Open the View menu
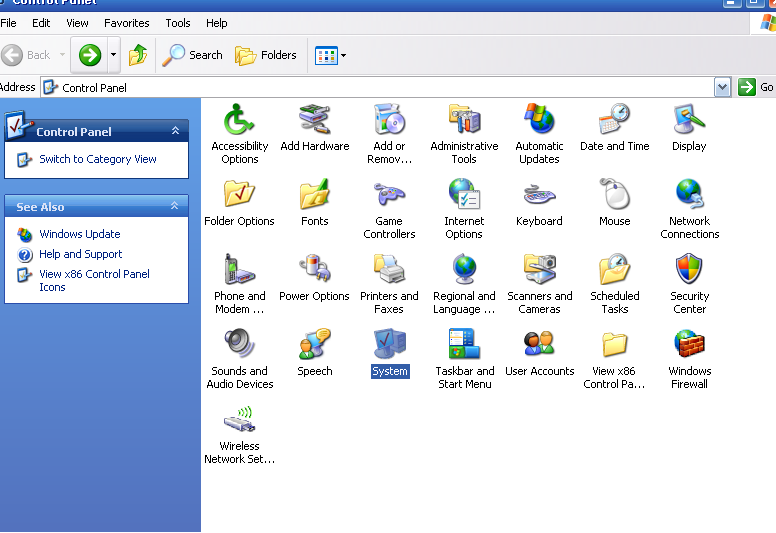Image resolution: width=776 pixels, height=533 pixels. click(77, 23)
